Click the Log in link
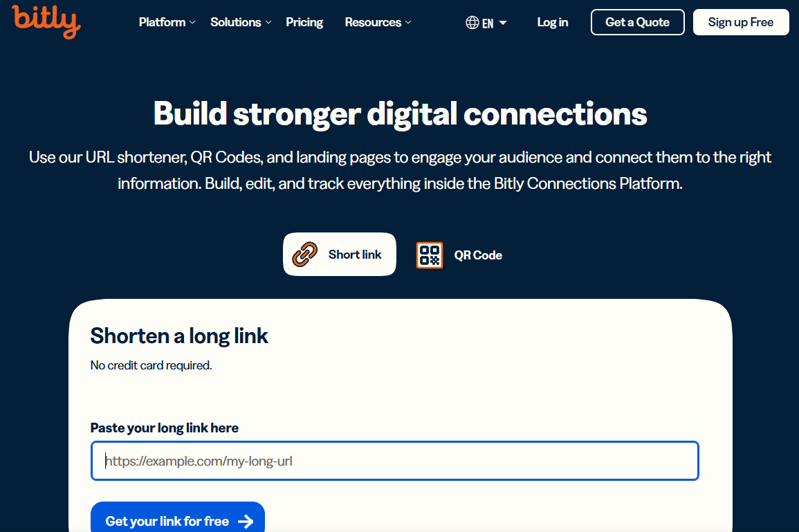The width and height of the screenshot is (799, 532). tap(553, 22)
